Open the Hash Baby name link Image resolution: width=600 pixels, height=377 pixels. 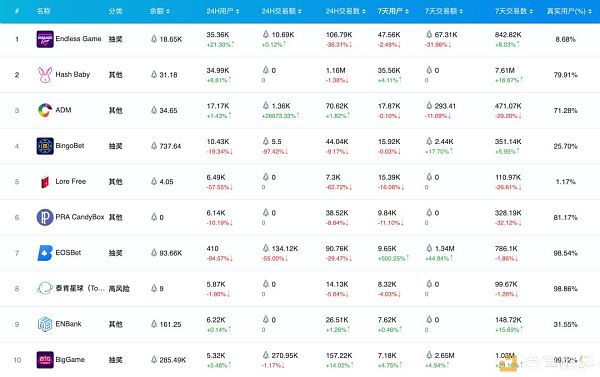(x=73, y=75)
